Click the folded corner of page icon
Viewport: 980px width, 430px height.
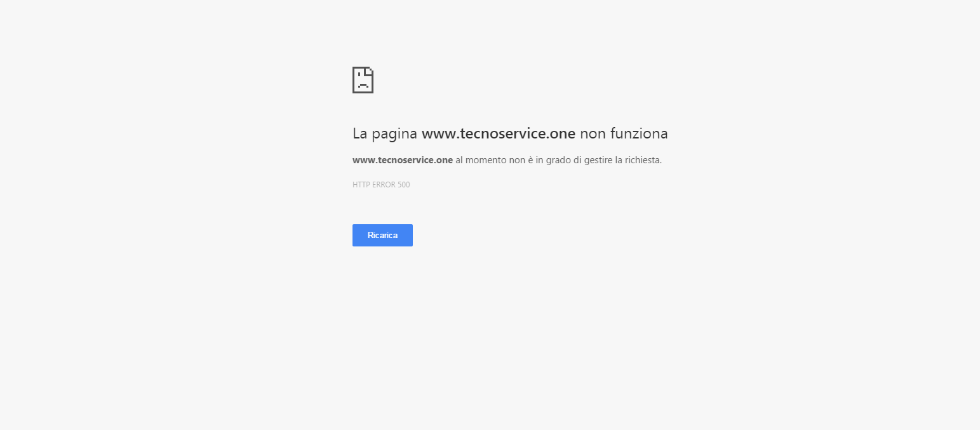pos(369,71)
